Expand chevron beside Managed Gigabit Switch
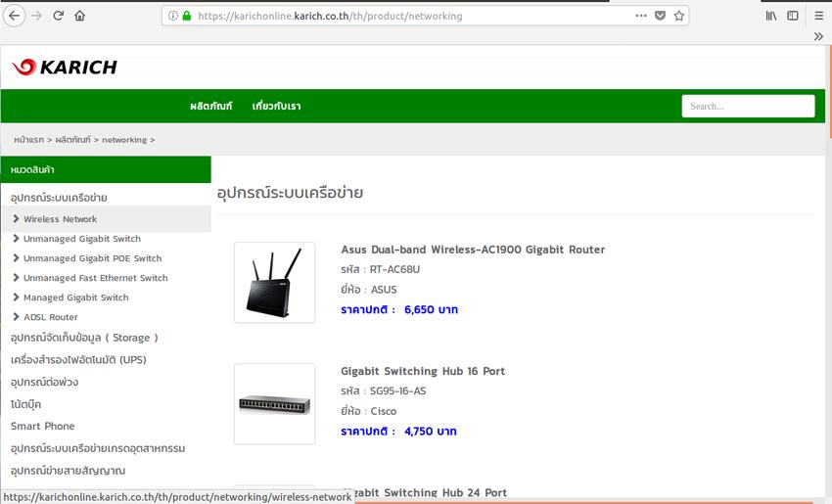This screenshot has width=832, height=504. pyautogui.click(x=16, y=298)
